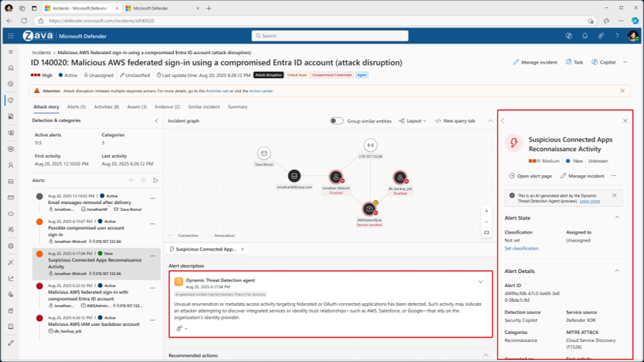Click the unpin alerts icon
644x362 pixels.
[x=143, y=180]
